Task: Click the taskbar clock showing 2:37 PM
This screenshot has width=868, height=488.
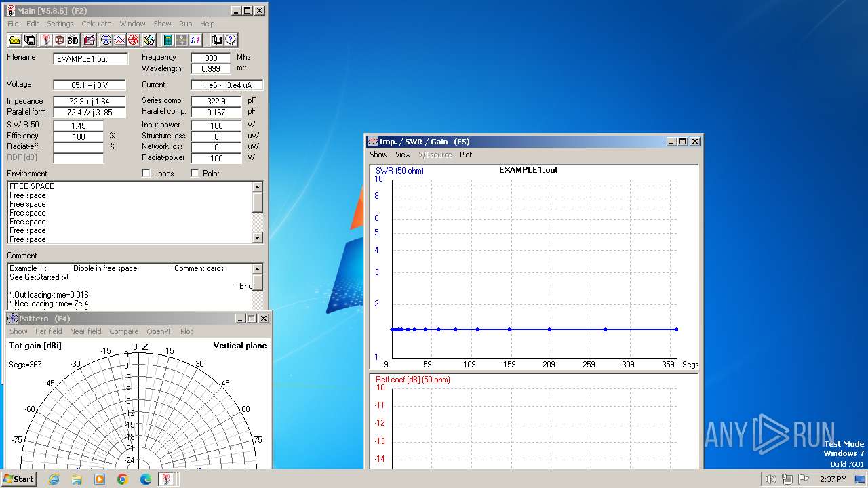Action: tap(833, 479)
